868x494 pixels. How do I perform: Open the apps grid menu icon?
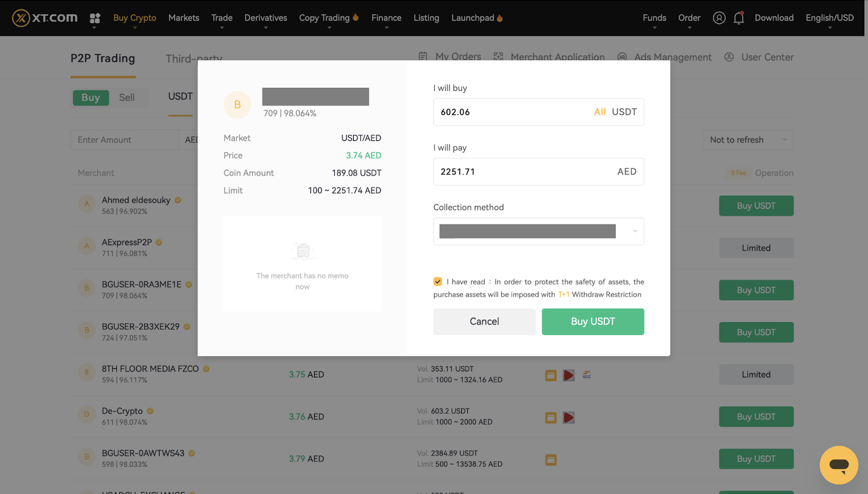[x=95, y=18]
